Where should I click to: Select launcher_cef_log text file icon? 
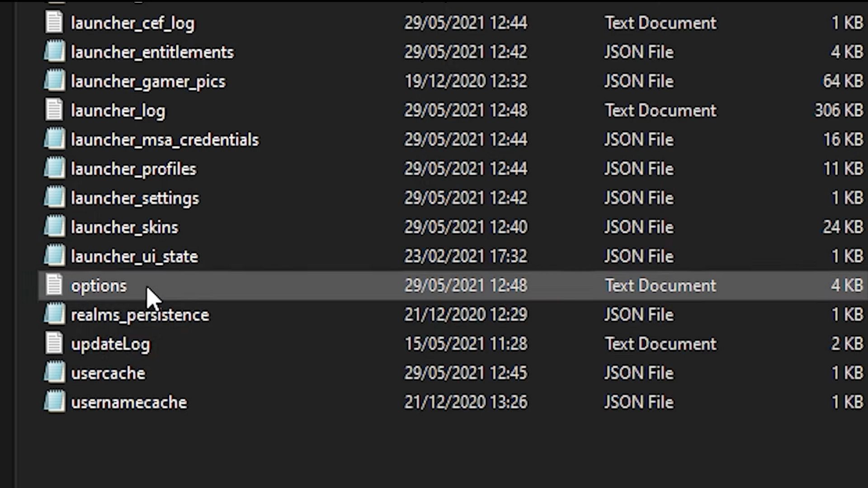52,23
